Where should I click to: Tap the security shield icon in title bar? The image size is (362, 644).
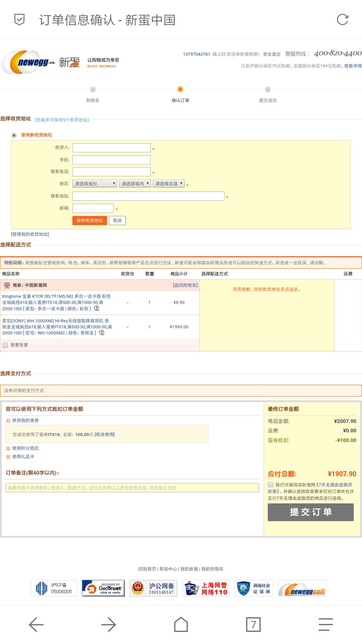pos(19,20)
